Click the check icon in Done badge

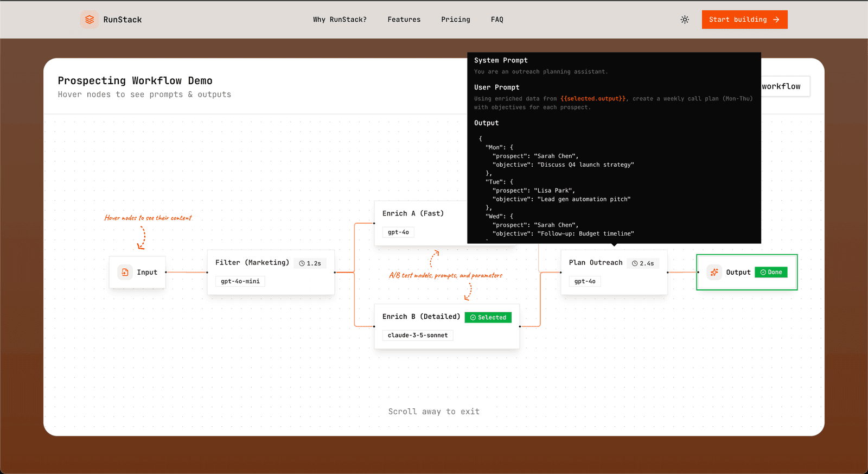coord(763,273)
